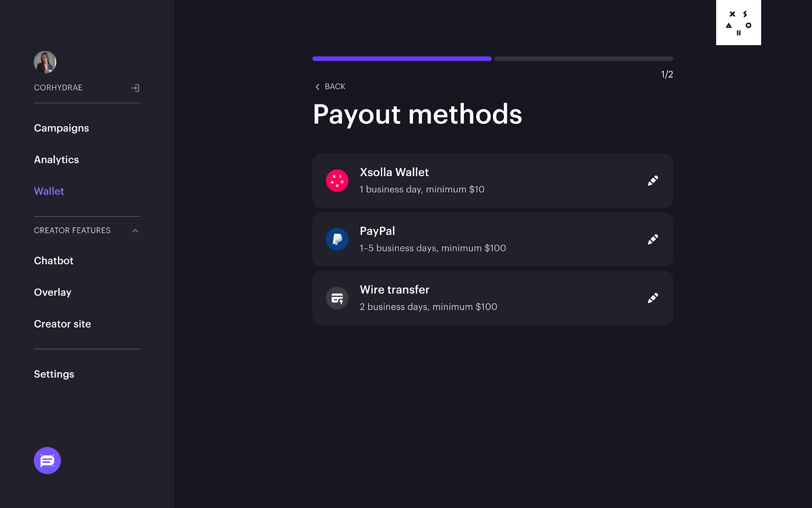Edit the Xsolla Wallet payout method
Image resolution: width=812 pixels, height=508 pixels.
point(653,180)
